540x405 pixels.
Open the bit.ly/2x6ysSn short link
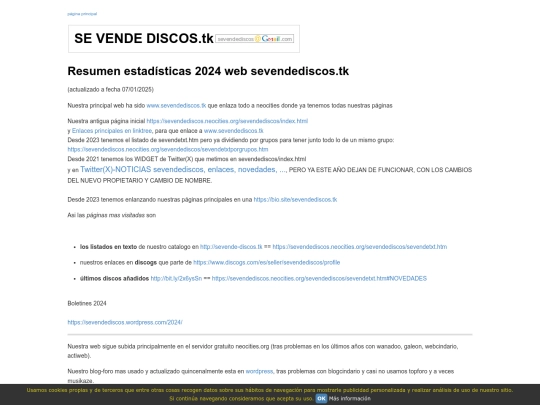pyautogui.click(x=176, y=278)
